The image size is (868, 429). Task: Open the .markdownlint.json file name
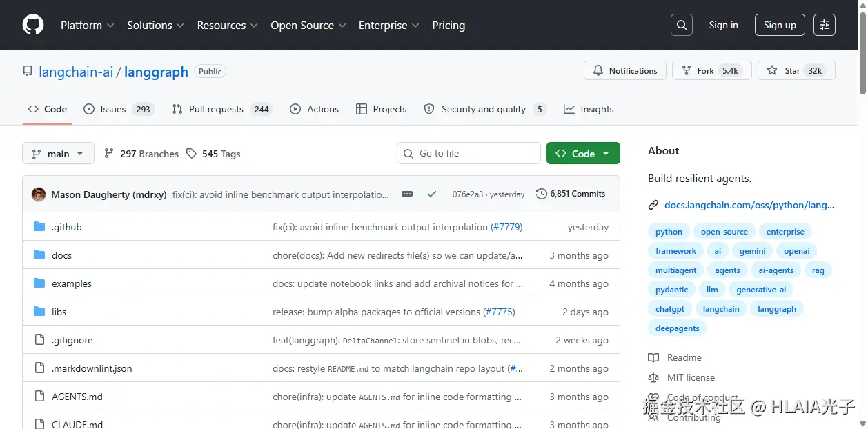[92, 368]
